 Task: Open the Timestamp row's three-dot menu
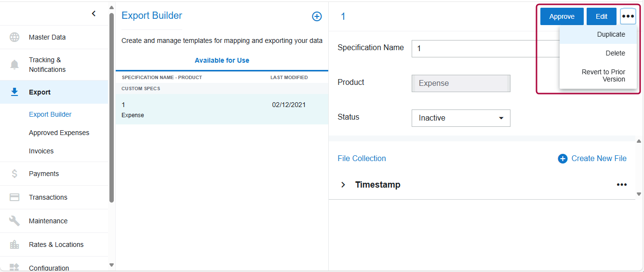tap(621, 185)
